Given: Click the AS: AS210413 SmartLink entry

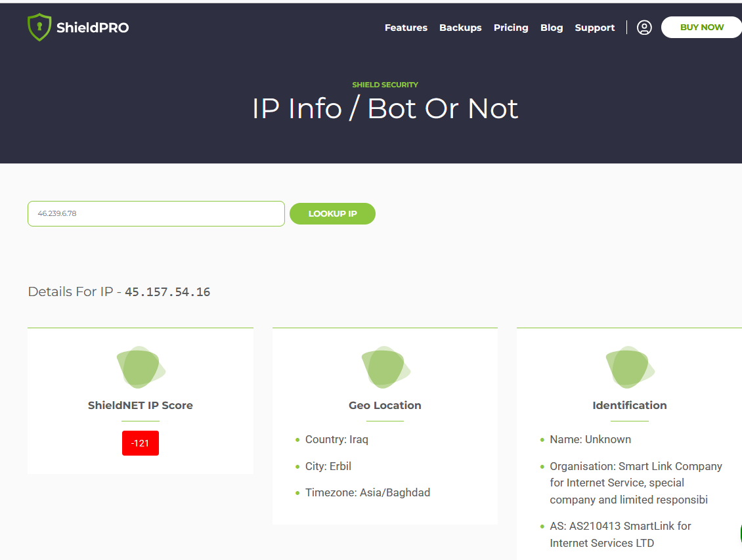Looking at the screenshot, I should pyautogui.click(x=621, y=534).
